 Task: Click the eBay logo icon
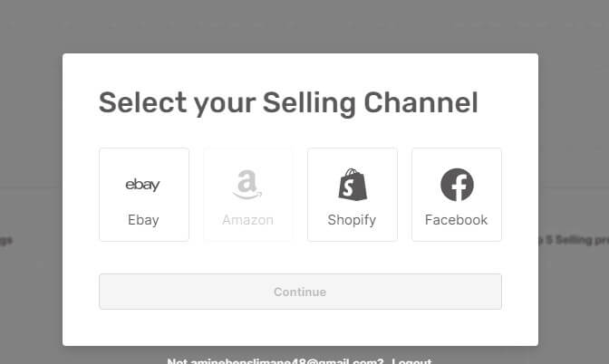[142, 185]
